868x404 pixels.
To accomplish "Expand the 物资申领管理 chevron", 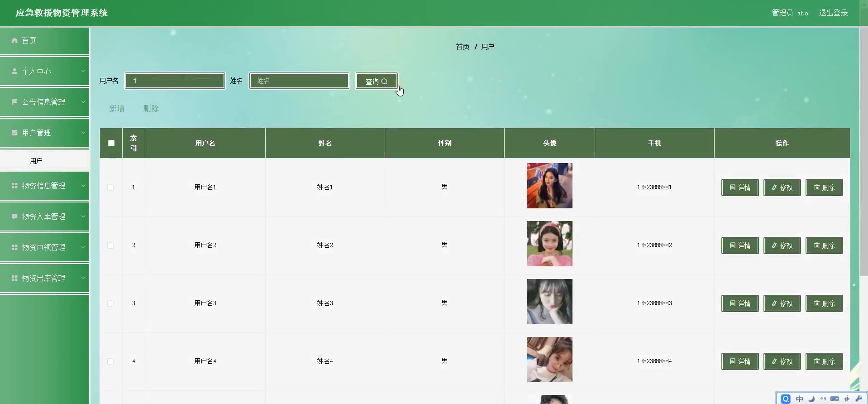I will [x=83, y=247].
